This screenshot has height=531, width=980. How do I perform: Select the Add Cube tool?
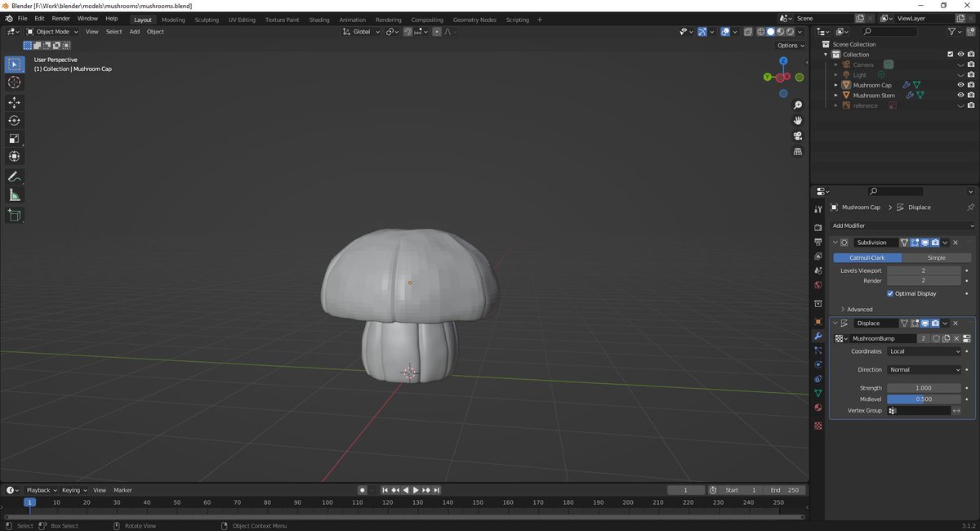coord(15,215)
